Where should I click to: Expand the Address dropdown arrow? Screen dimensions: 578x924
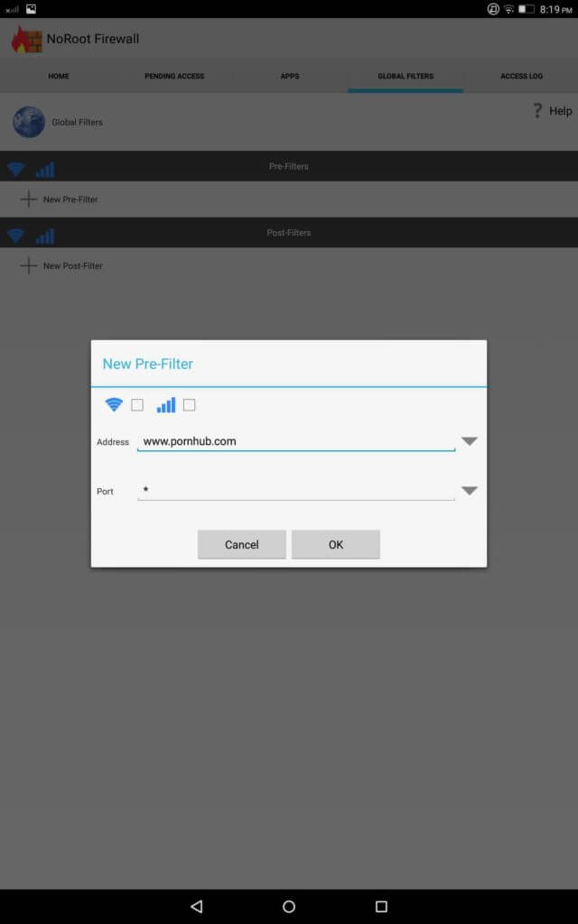pos(469,441)
